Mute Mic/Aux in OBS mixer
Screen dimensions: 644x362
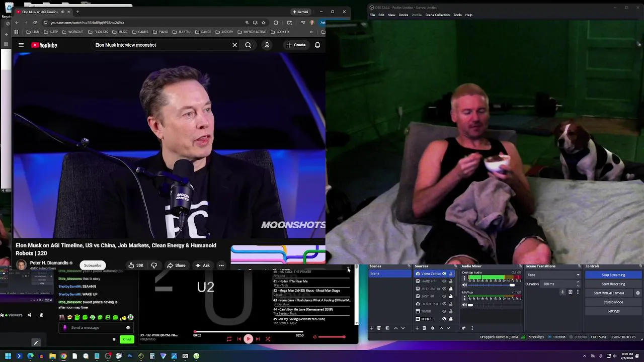pyautogui.click(x=464, y=305)
